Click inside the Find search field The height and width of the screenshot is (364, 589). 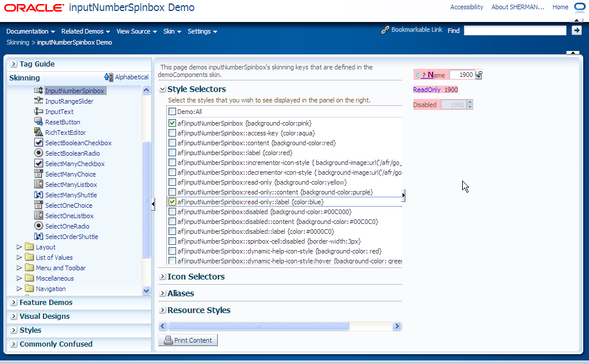(515, 31)
